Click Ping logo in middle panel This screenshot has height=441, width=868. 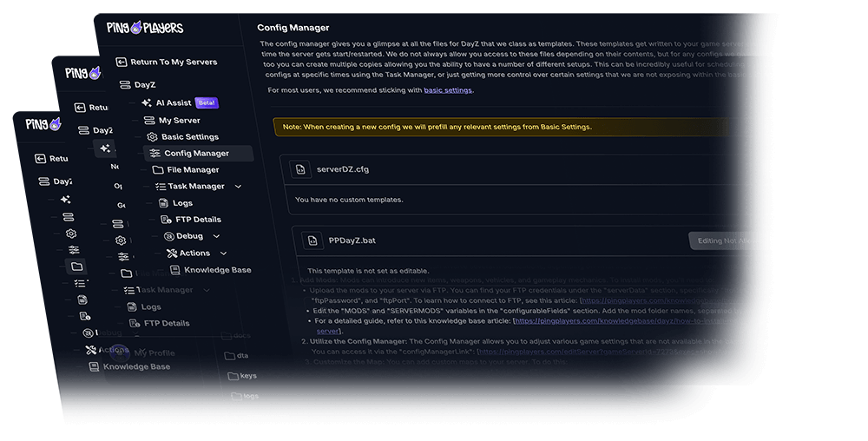[83, 72]
